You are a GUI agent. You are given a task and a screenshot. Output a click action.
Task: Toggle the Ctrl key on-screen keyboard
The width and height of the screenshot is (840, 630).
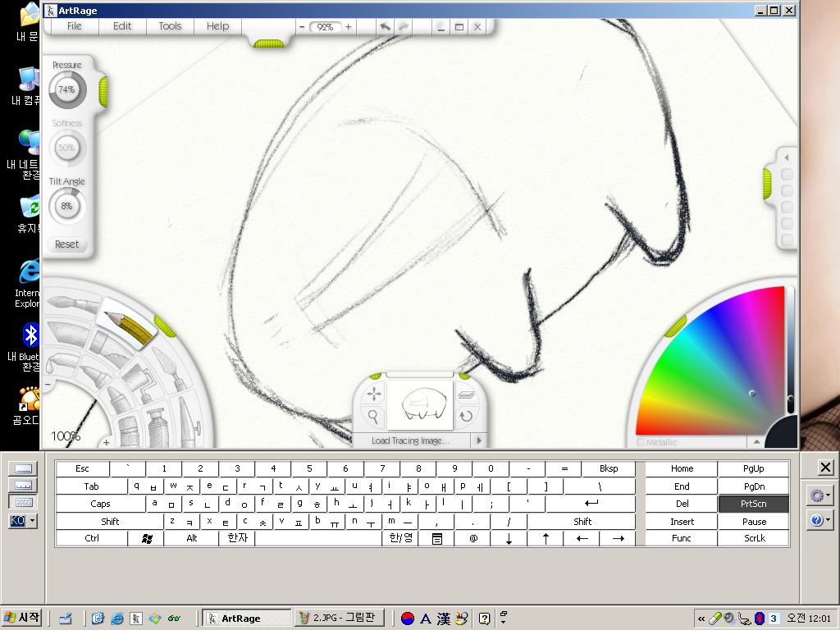coord(92,538)
